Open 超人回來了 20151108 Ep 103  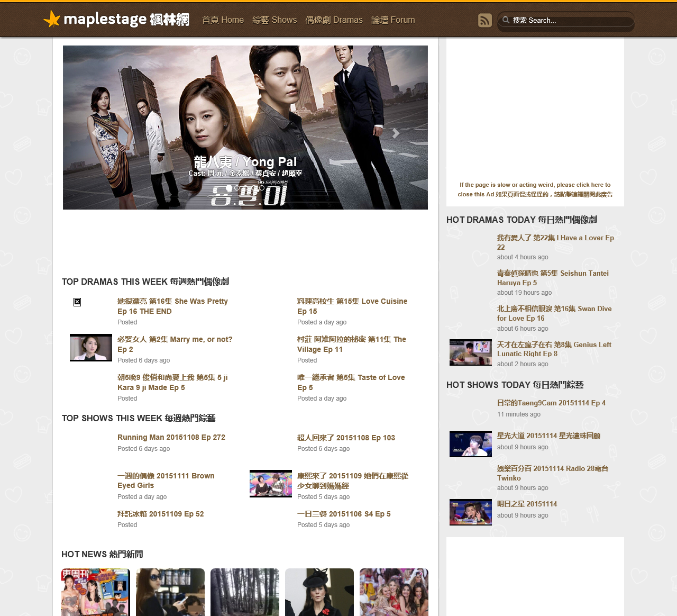(x=346, y=438)
